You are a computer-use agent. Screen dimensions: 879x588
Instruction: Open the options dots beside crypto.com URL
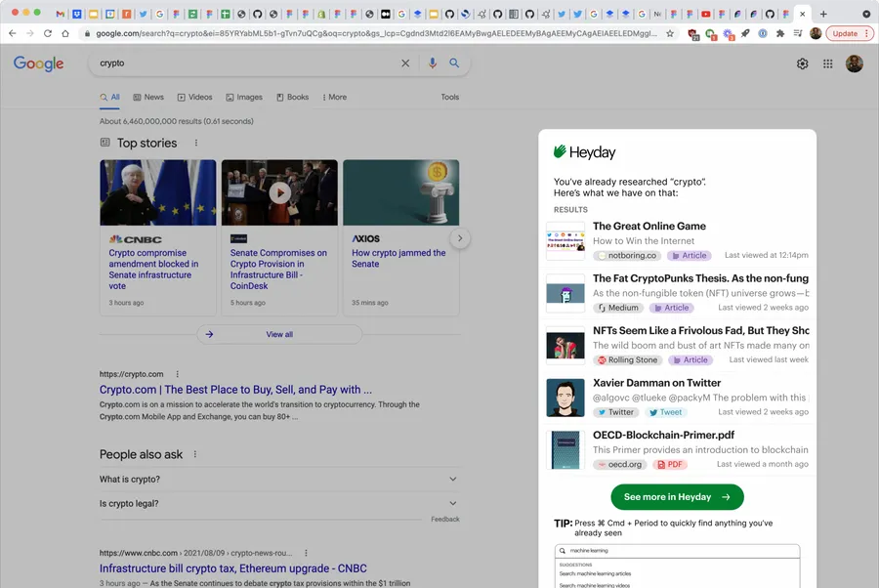[x=177, y=374]
